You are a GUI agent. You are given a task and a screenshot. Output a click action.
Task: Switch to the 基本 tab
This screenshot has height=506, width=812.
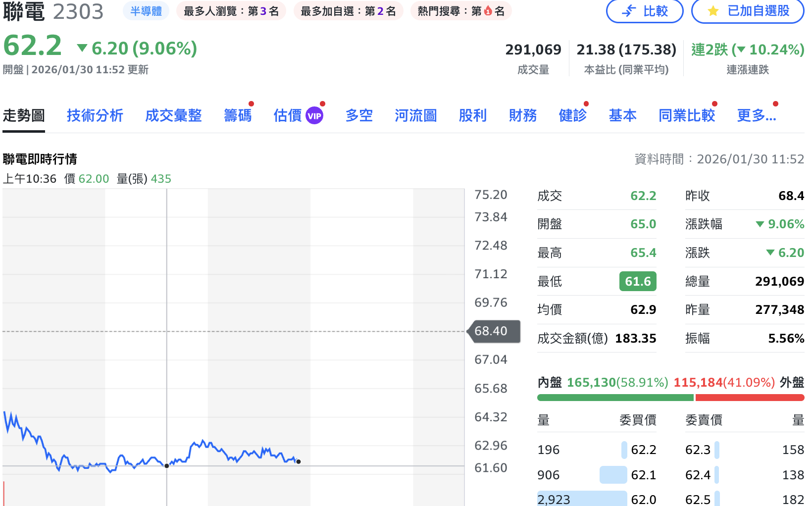click(x=622, y=115)
